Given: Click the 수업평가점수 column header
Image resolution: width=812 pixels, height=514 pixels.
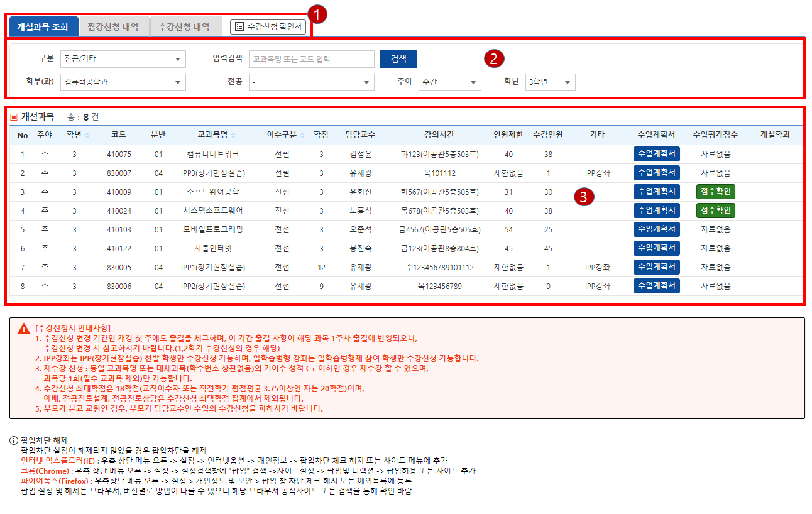Looking at the screenshot, I should point(716,135).
